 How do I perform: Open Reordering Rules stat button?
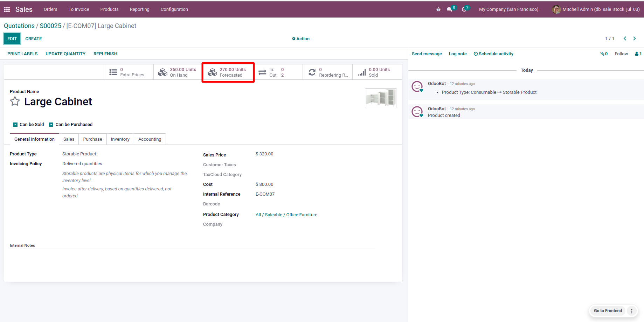(327, 72)
